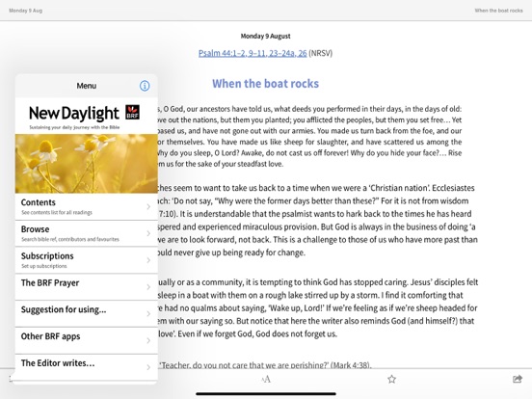
Task: Open The BRF Prayer entry
Action: pos(87,287)
